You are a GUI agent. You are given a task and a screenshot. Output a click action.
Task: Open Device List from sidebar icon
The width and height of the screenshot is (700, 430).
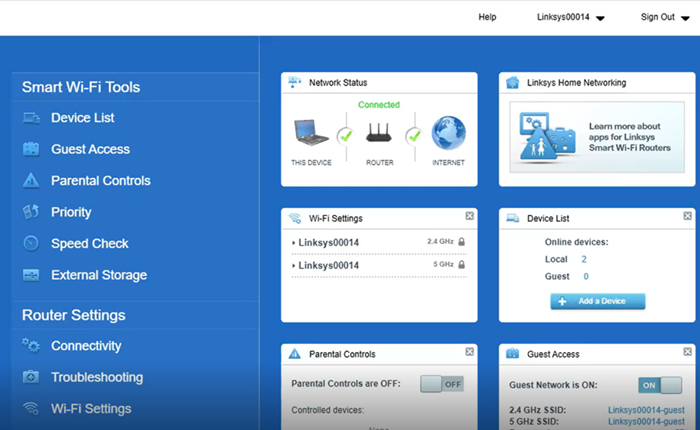31,118
